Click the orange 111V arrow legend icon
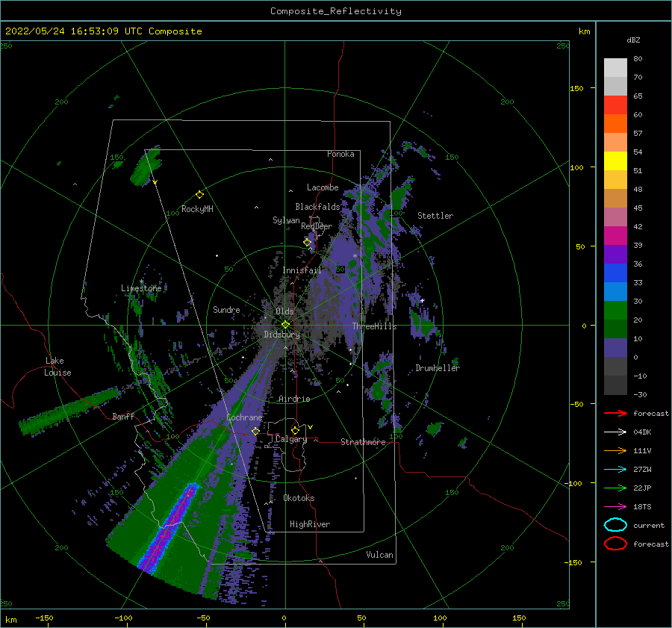The width and height of the screenshot is (672, 628). tap(615, 450)
